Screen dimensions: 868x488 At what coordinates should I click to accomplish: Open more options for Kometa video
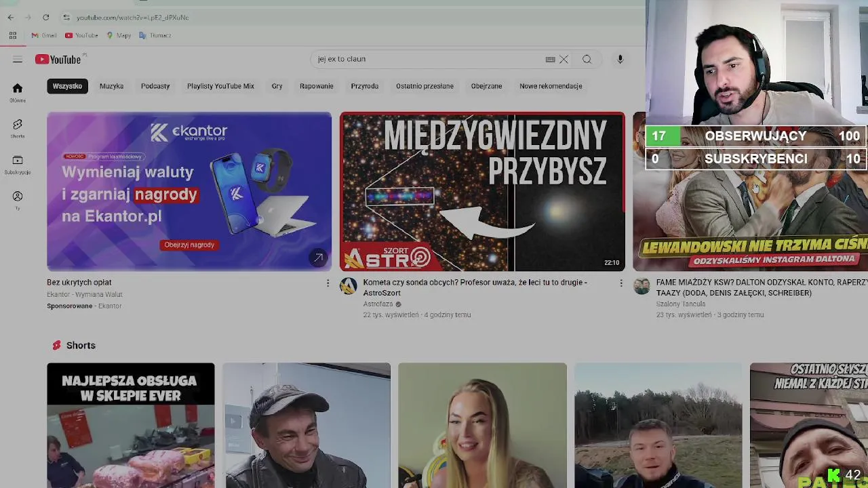[x=620, y=283]
